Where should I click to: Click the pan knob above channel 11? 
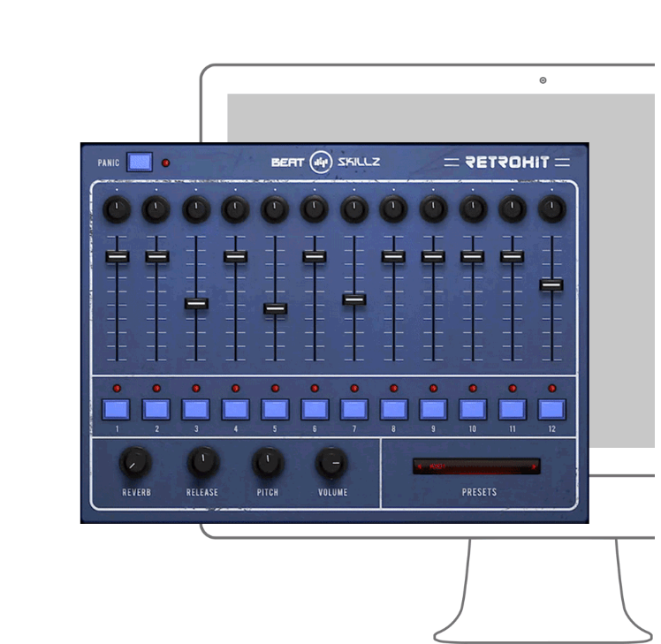513,208
